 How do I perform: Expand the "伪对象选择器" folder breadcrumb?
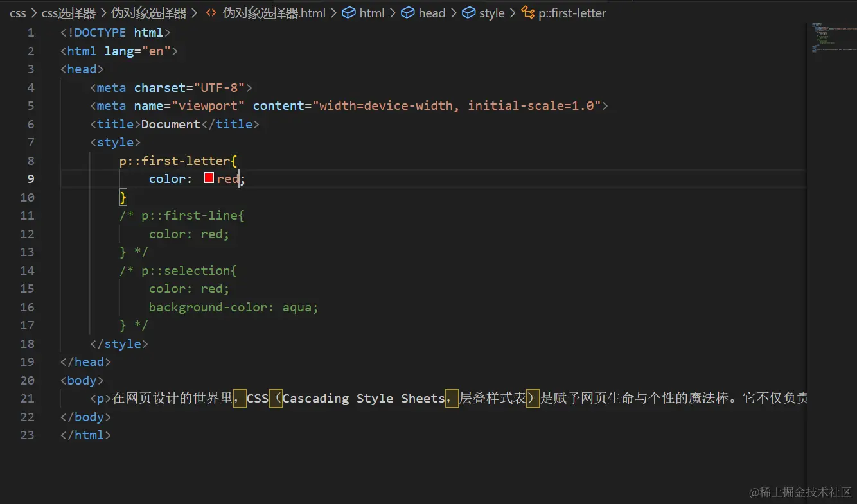148,13
